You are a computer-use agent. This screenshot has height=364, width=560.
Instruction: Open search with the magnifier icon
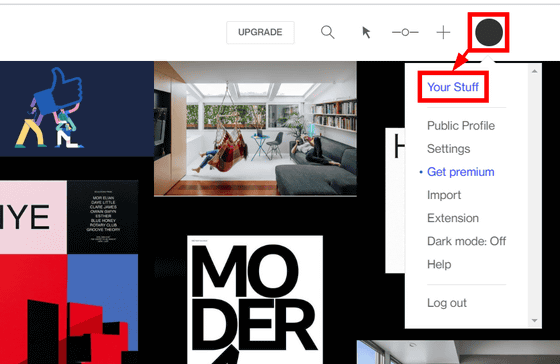[328, 32]
